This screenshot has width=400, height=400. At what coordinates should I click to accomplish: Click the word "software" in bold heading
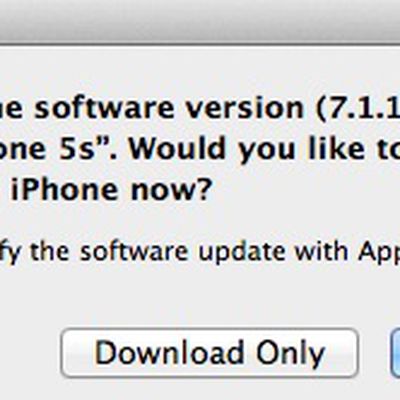[x=105, y=107]
